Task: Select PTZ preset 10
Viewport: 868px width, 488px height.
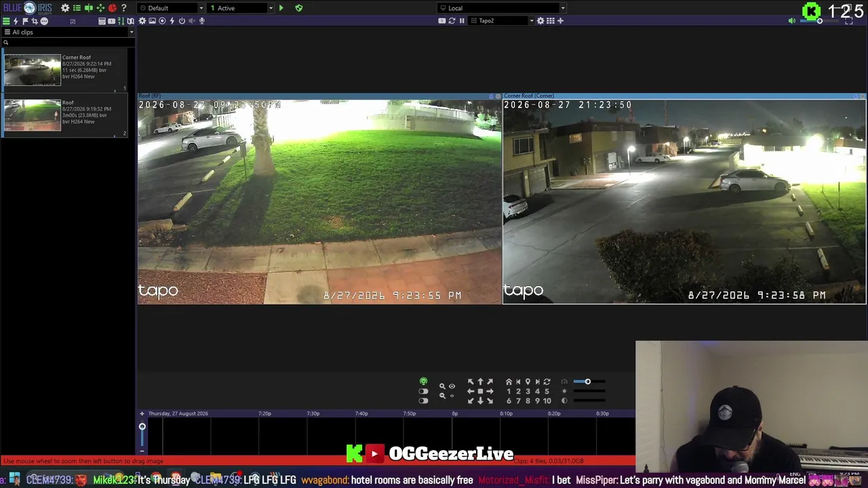Action: point(547,401)
